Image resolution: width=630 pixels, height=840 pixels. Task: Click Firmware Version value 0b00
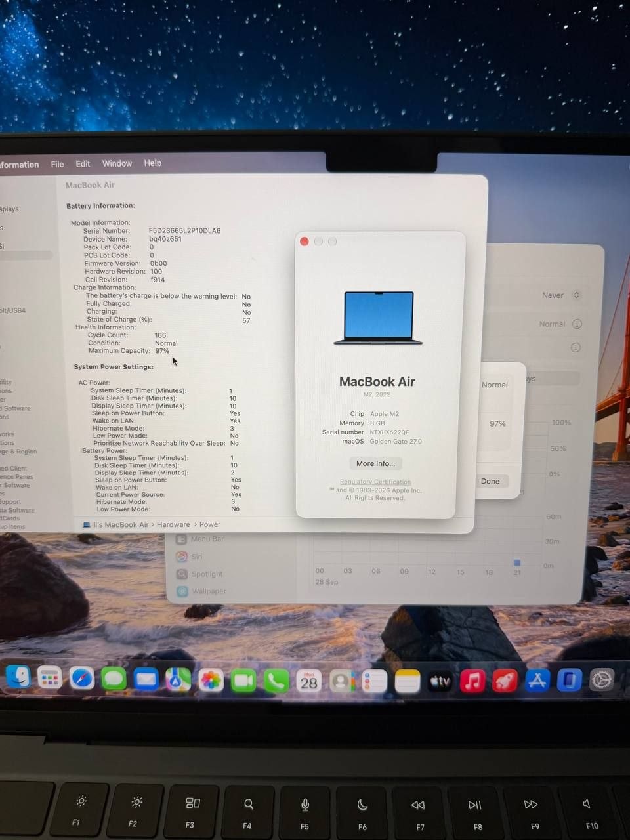[x=158, y=263]
